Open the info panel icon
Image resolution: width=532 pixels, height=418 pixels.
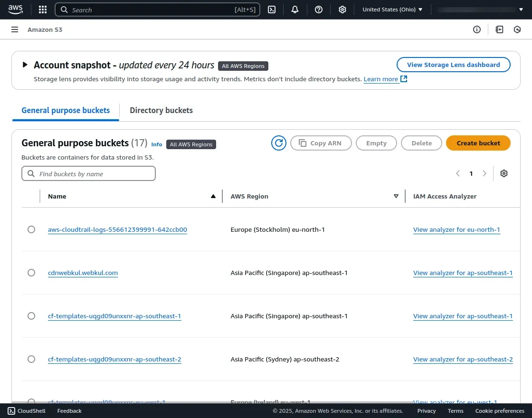[477, 29]
